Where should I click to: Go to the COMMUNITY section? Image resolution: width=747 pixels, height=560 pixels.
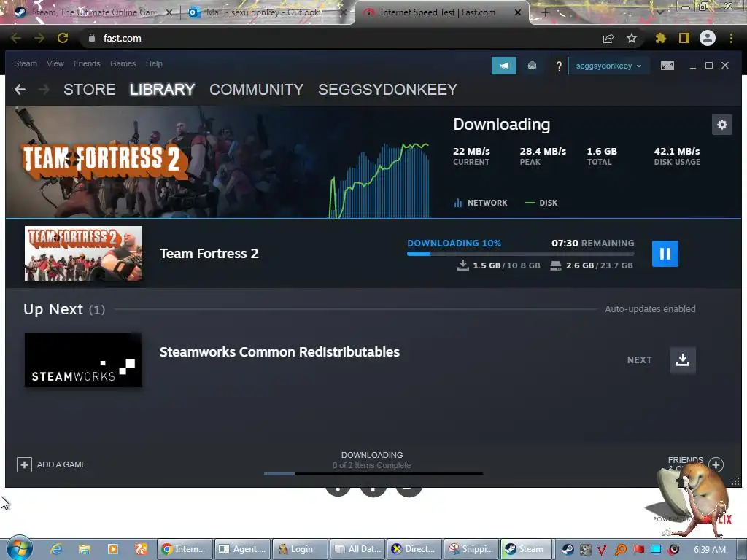click(256, 90)
